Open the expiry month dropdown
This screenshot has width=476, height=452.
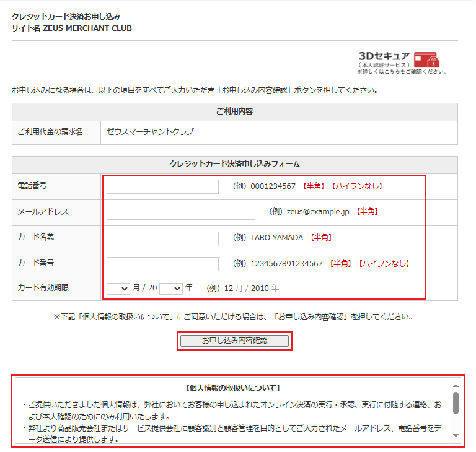(x=118, y=289)
